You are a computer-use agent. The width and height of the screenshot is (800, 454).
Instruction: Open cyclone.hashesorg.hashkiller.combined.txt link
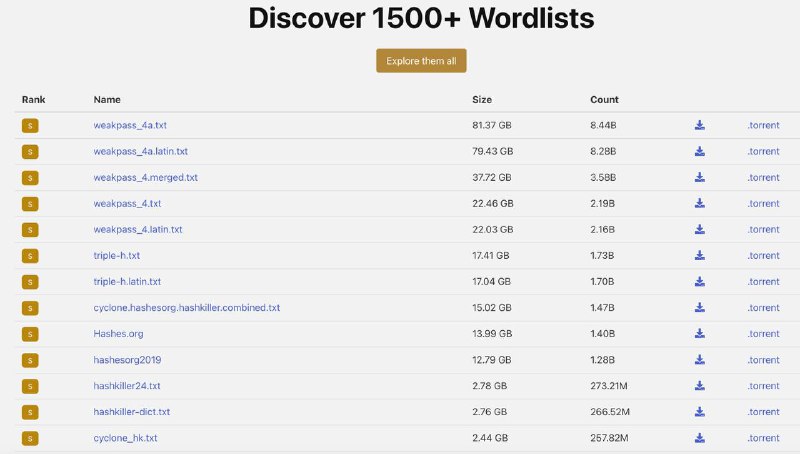tap(187, 307)
